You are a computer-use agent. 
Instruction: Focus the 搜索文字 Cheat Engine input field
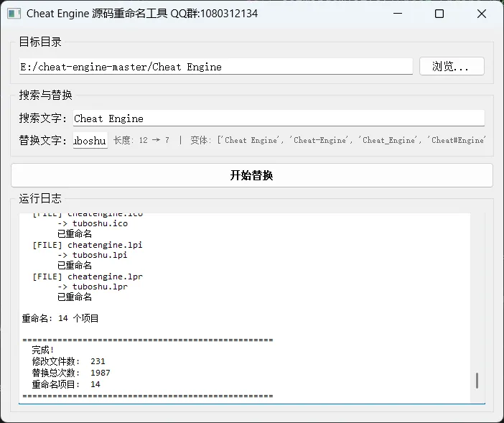(279, 118)
